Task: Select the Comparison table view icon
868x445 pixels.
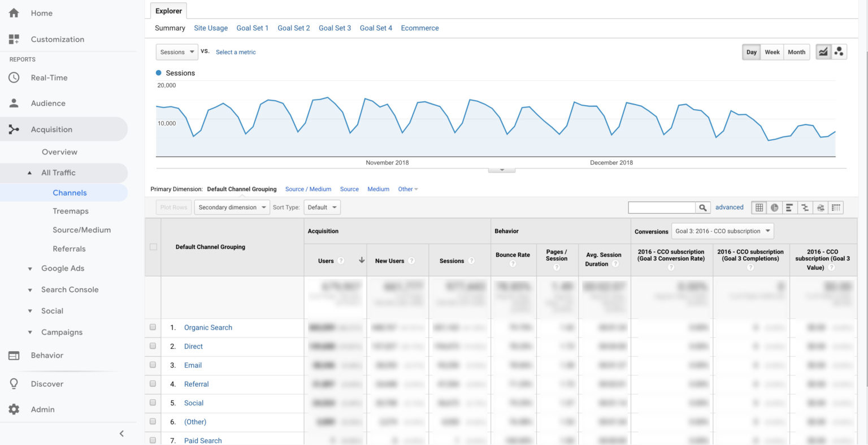Action: point(805,207)
